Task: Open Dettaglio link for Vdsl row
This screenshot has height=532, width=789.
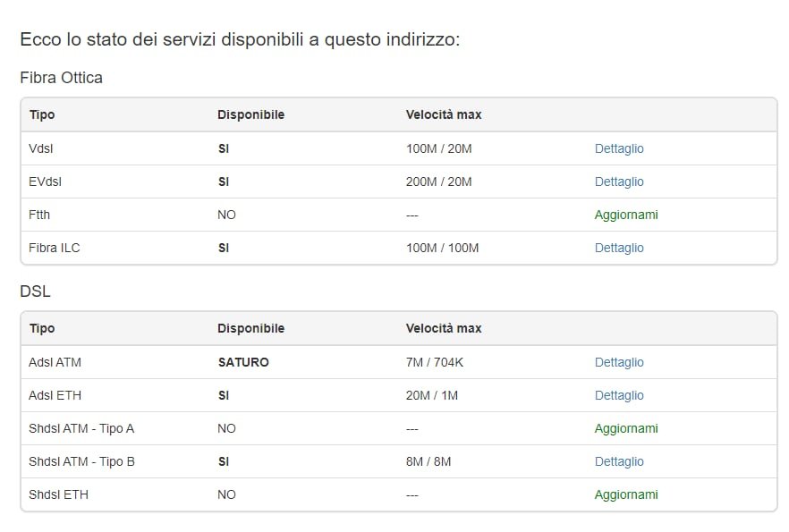Action: click(619, 148)
